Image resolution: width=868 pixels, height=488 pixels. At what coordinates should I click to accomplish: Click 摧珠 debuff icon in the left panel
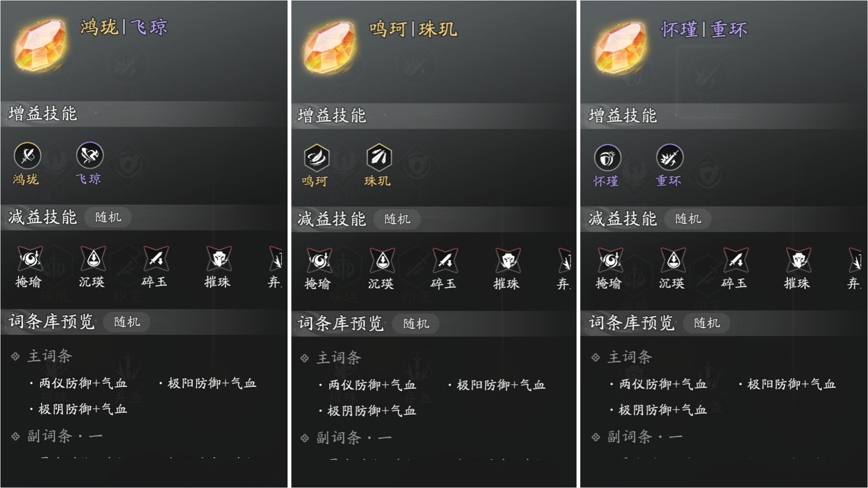click(219, 259)
